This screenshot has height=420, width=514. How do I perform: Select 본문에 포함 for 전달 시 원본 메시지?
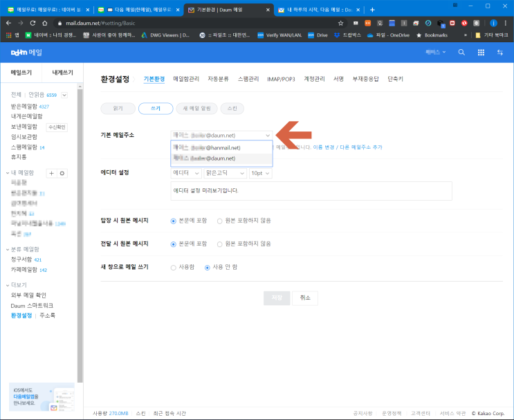[x=174, y=244]
